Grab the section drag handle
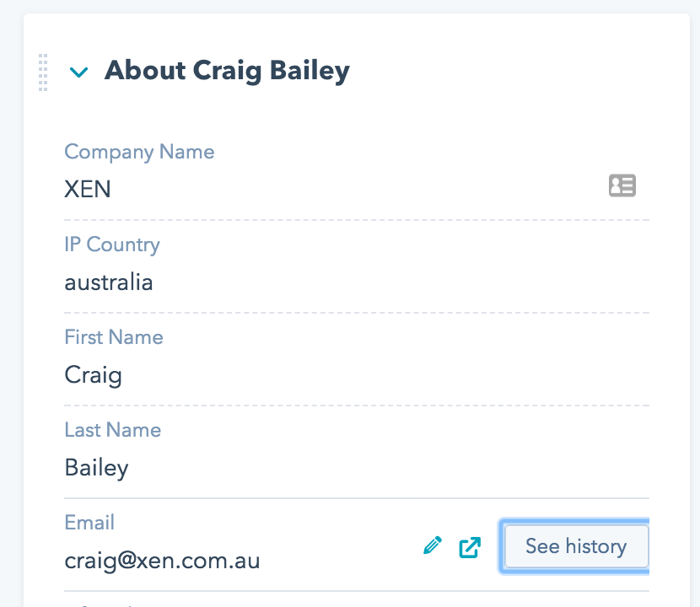The image size is (700, 607). (x=43, y=72)
